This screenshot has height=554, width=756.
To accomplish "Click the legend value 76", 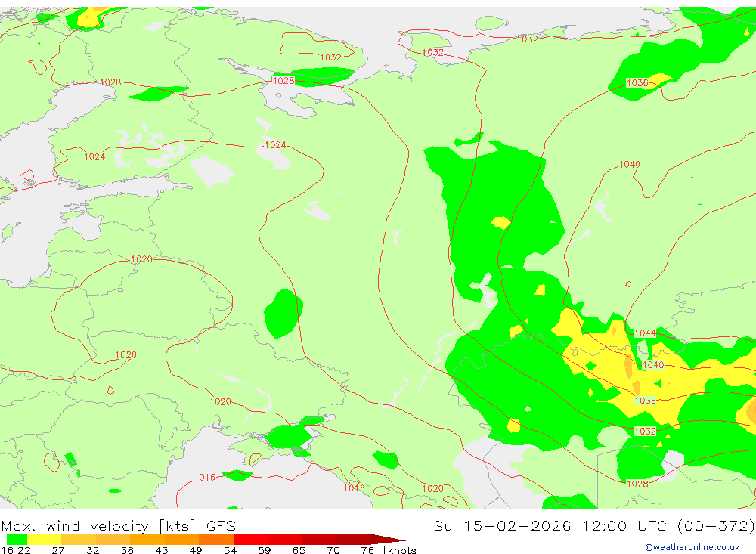I will click(x=367, y=550).
